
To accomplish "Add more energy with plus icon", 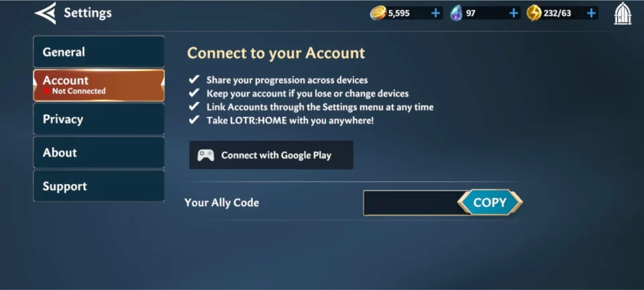I will (592, 13).
